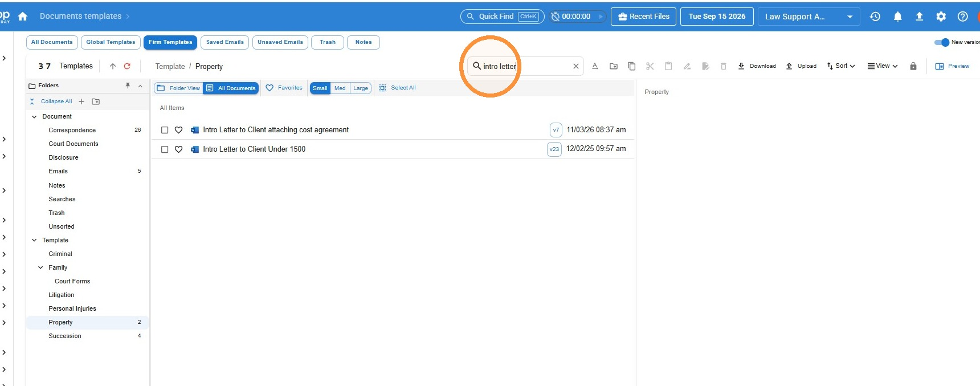This screenshot has width=980, height=386.
Task: Click the add-subfolder icon beside the plus
Action: pos(96,101)
